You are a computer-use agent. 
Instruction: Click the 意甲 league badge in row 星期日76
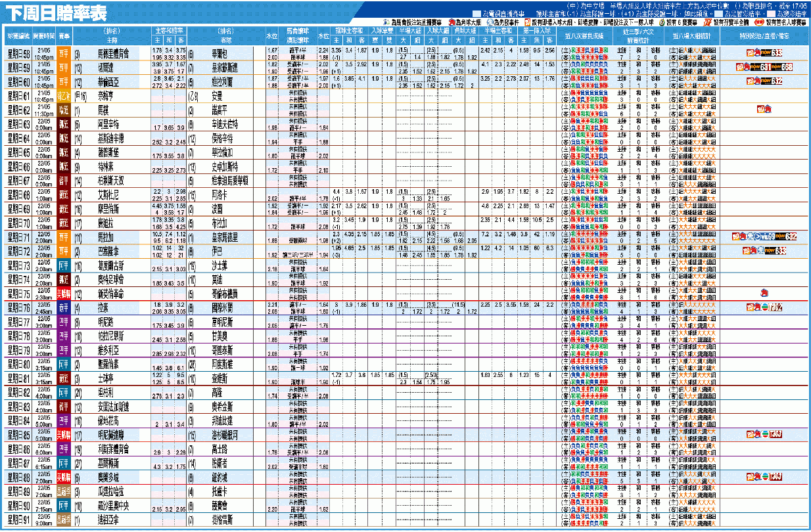(64, 307)
